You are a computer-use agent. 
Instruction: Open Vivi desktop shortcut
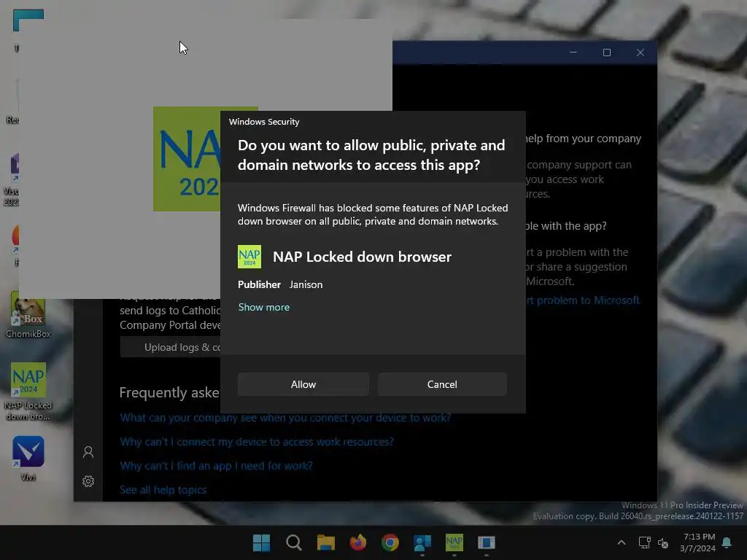click(x=28, y=458)
